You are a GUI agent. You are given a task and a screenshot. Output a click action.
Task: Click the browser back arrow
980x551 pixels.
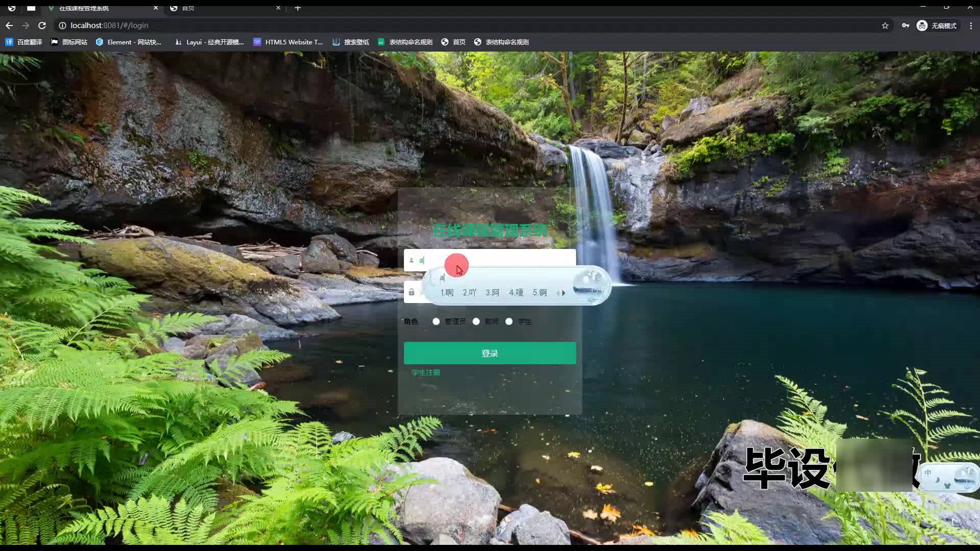point(9,26)
